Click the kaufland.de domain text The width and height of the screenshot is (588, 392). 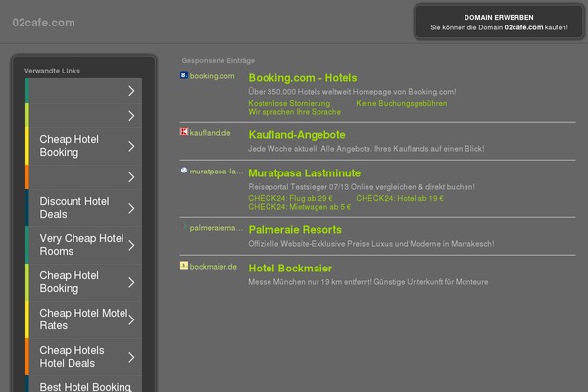[x=210, y=133]
